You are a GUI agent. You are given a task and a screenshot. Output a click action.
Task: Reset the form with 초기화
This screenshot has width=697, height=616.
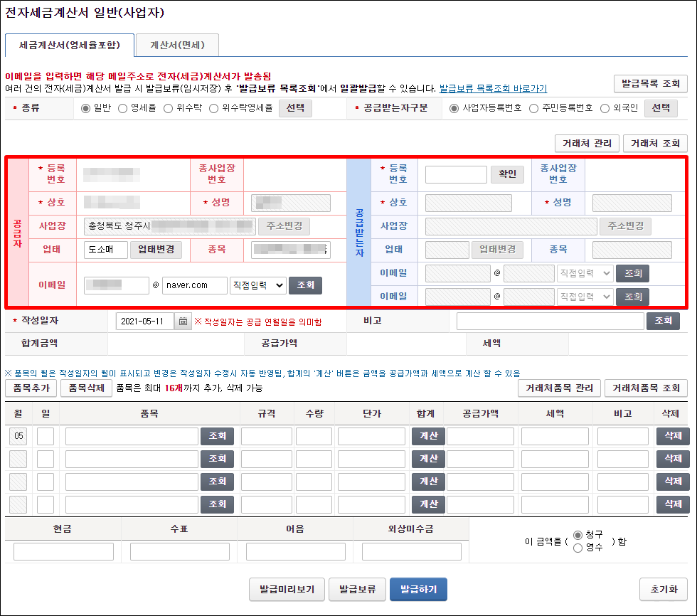tap(664, 590)
